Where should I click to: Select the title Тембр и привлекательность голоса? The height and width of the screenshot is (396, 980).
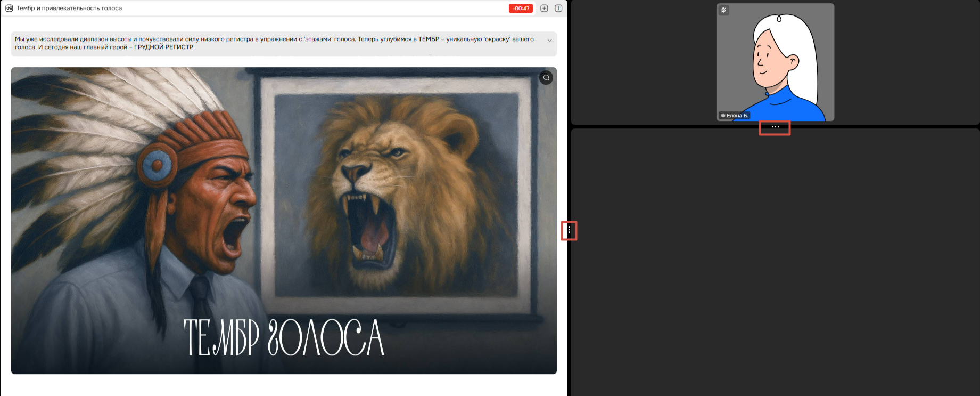pyautogui.click(x=69, y=8)
